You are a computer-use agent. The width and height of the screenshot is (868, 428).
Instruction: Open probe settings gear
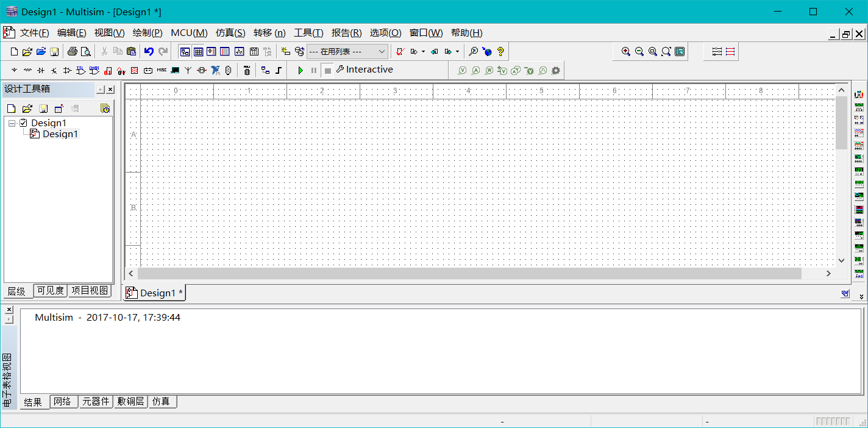(555, 71)
